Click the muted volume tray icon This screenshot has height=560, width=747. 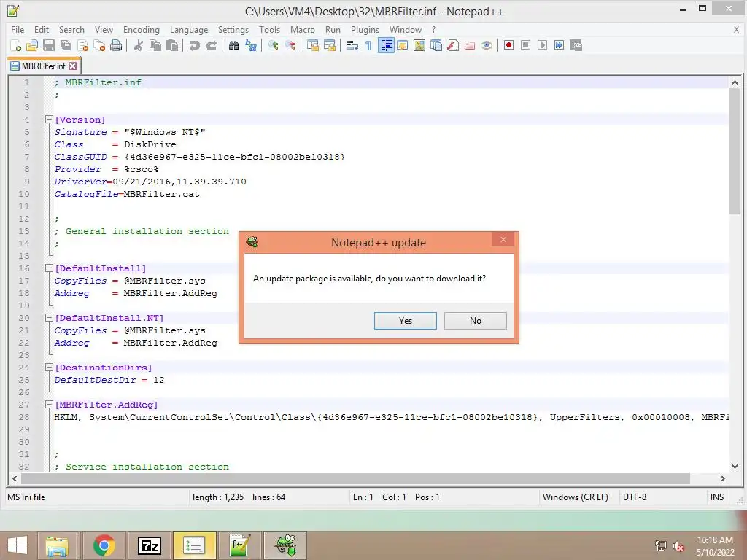click(x=678, y=546)
